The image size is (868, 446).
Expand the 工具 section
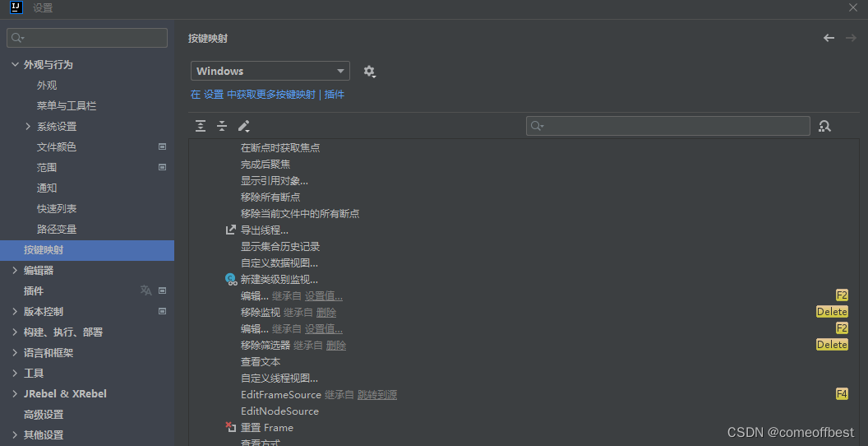point(15,373)
